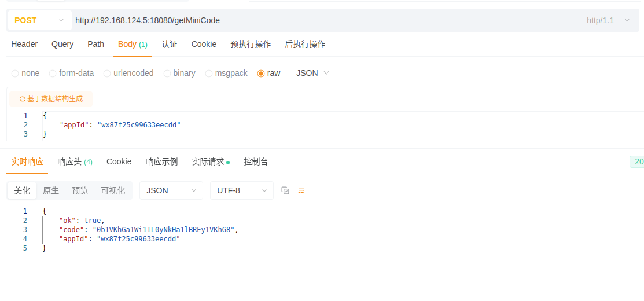Switch to the request Cookie tab
Screen dimensions: 644x301
click(x=204, y=45)
